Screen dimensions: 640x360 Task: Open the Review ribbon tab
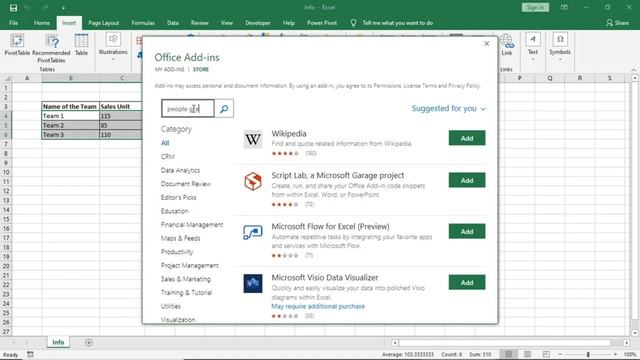point(200,23)
